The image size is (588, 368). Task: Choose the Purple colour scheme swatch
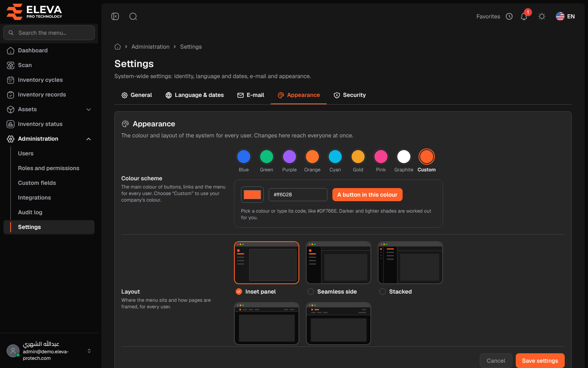(290, 157)
